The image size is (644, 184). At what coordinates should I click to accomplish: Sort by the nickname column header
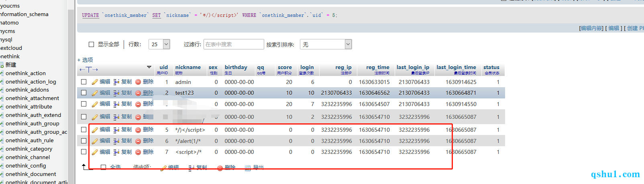[x=188, y=67]
